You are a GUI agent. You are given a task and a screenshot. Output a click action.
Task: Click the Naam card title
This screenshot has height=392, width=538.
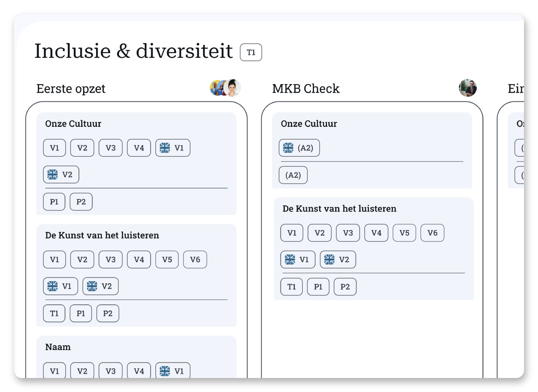[58, 347]
